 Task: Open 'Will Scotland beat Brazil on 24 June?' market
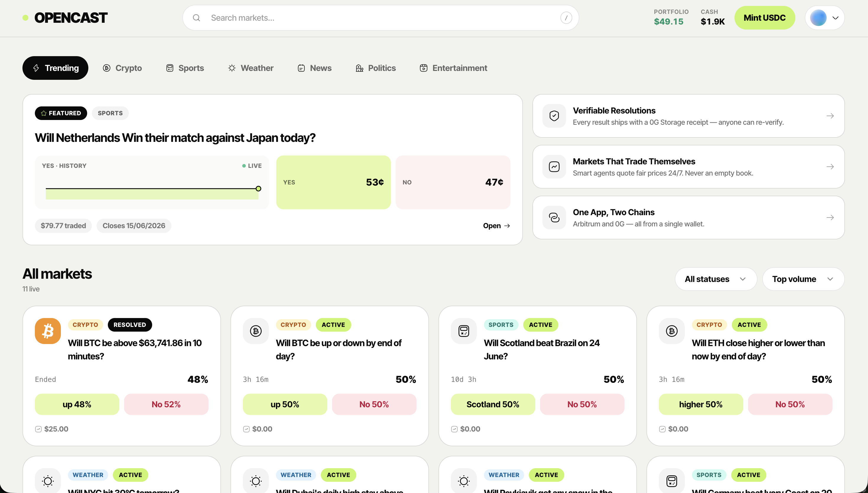coord(542,349)
